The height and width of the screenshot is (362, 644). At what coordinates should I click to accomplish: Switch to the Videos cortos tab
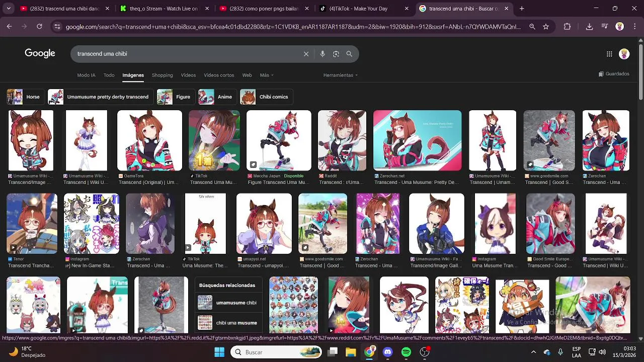(x=219, y=75)
